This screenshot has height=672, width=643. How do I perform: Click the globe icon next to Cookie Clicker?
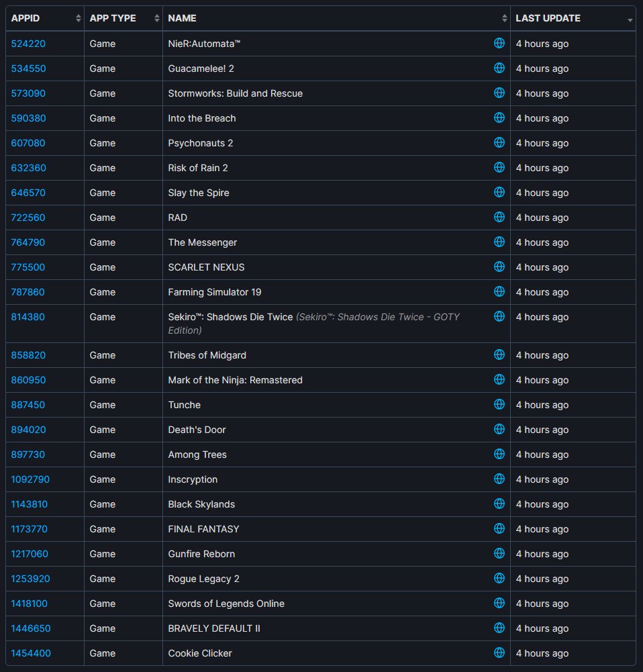pos(499,653)
